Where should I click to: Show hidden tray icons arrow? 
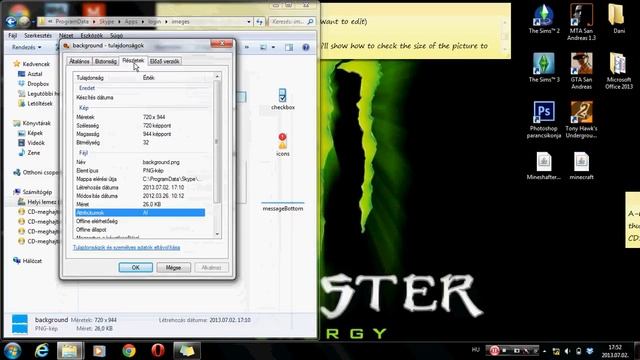[x=544, y=351]
